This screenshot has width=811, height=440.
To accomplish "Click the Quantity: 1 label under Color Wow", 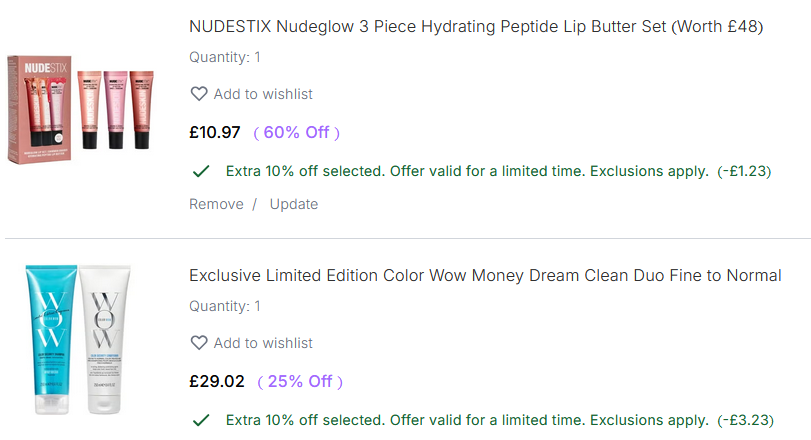I will click(x=225, y=306).
